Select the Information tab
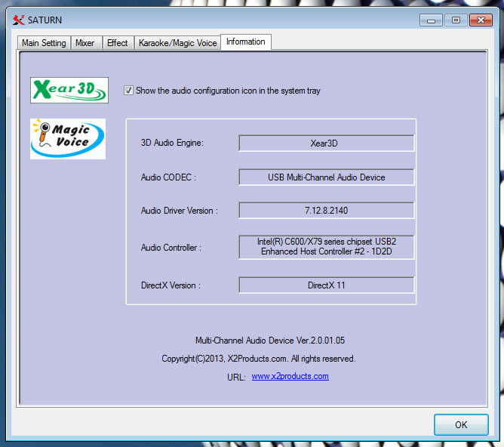This screenshot has height=447, width=504. pos(246,42)
